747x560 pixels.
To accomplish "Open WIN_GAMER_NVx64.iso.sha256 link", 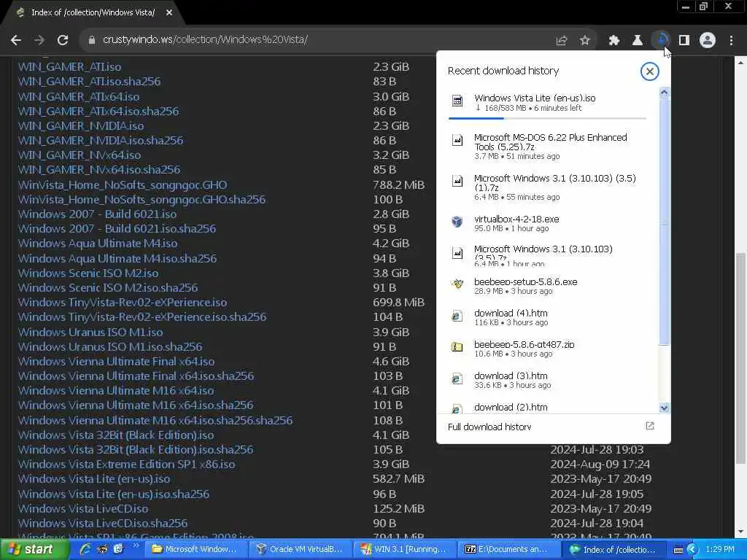I will (99, 169).
